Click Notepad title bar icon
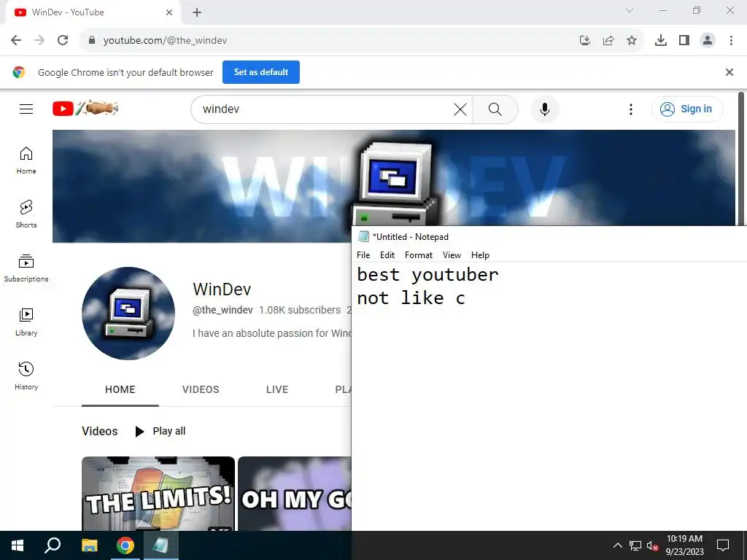Image resolution: width=747 pixels, height=560 pixels. click(x=363, y=237)
